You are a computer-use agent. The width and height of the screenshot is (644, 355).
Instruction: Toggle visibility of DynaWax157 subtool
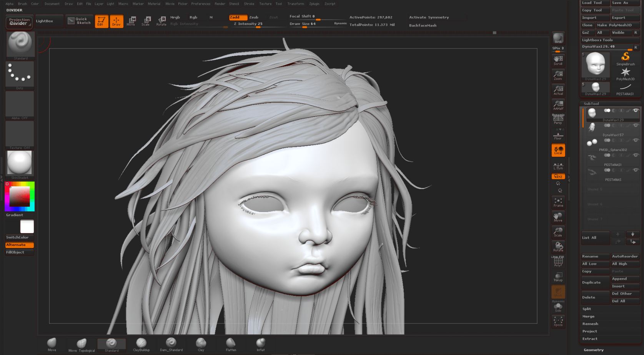click(x=636, y=125)
